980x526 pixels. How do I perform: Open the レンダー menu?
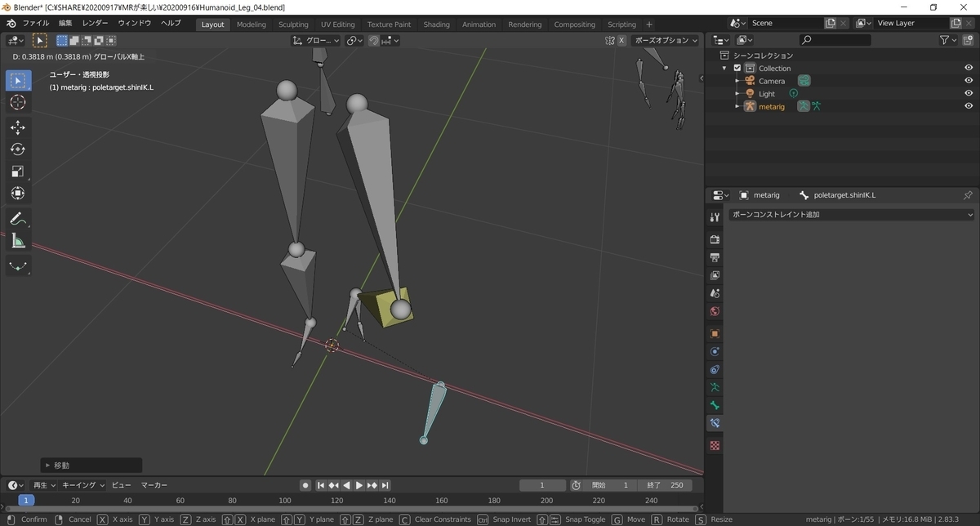click(96, 24)
